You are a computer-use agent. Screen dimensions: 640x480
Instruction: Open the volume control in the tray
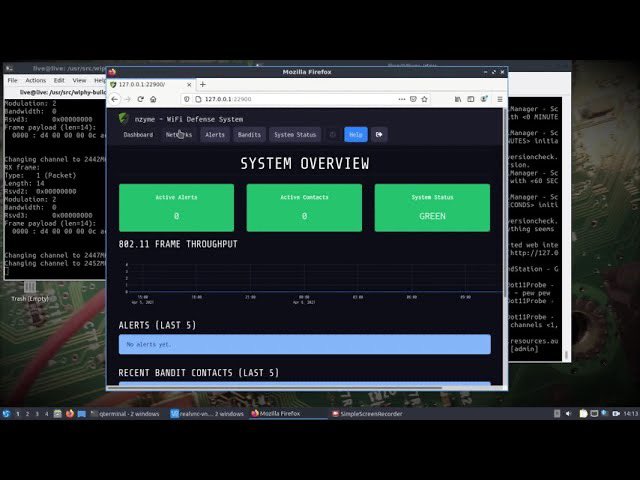pos(568,413)
